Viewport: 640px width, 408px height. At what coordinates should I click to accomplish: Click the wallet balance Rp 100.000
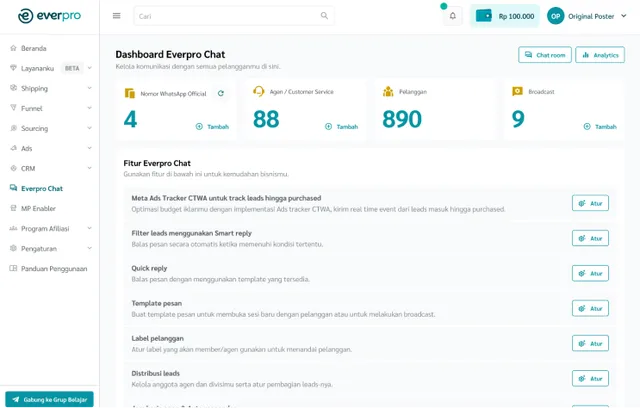505,16
